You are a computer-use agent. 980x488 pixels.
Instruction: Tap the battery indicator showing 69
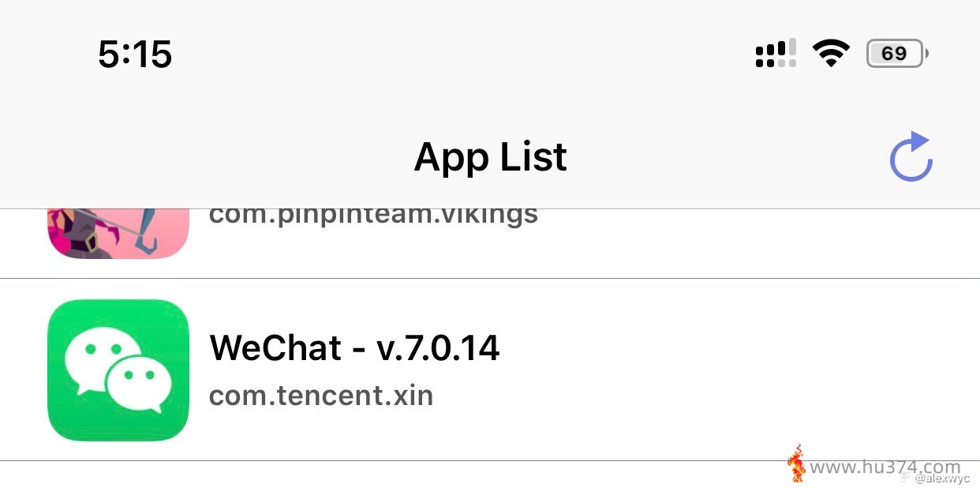(897, 54)
